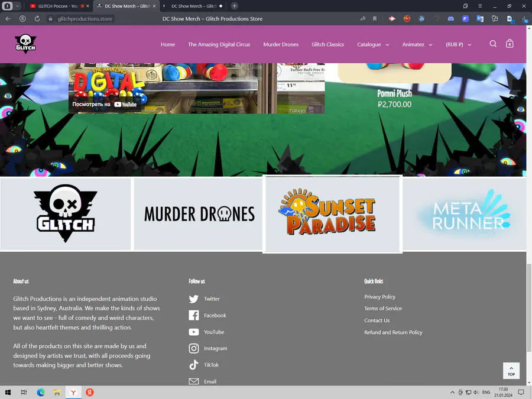Viewport: 532px width, 399px height.
Task: Open the YouTube icon in Follow us
Action: tap(194, 332)
